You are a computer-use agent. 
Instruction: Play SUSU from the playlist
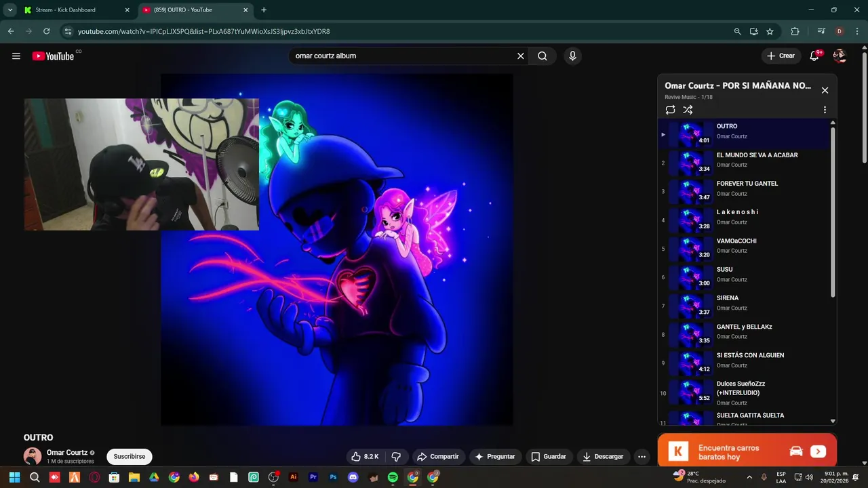pos(744,277)
